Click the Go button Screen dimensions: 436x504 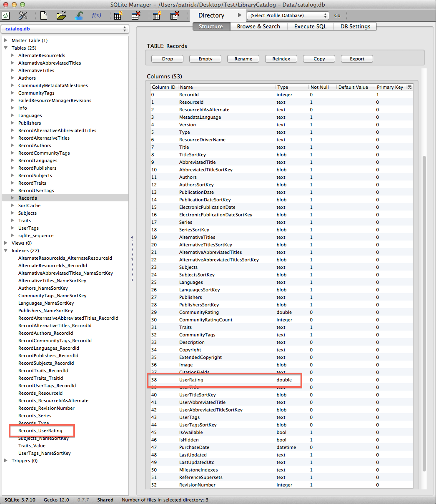(337, 15)
